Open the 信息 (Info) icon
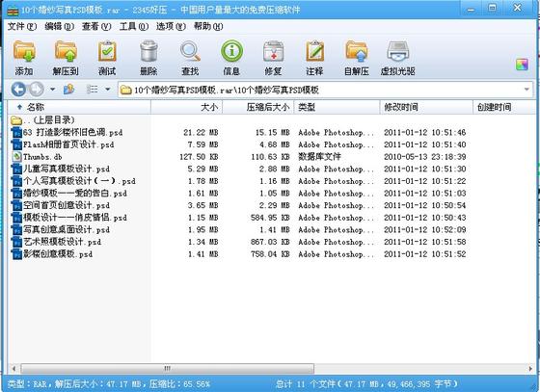Screen dimensions: 540x392 point(231,52)
